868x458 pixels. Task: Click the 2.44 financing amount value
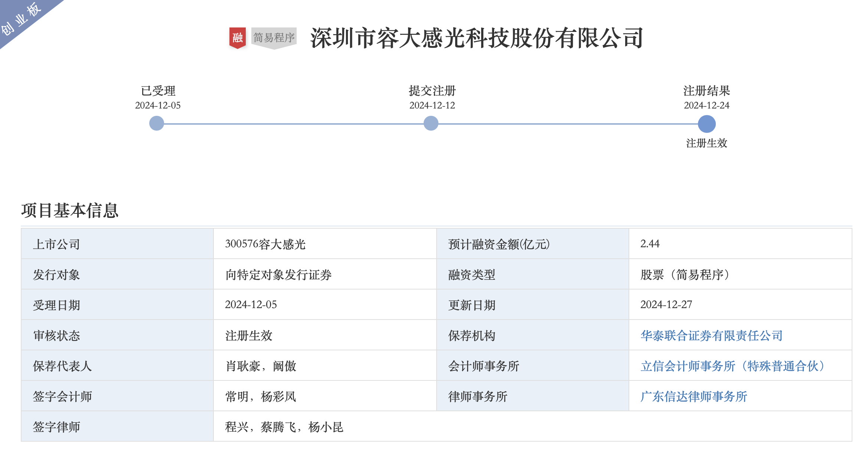tap(650, 244)
